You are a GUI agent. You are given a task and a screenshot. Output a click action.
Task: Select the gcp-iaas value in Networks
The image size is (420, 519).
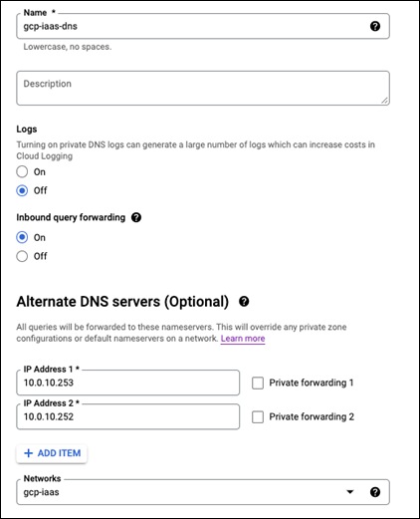[x=41, y=492]
